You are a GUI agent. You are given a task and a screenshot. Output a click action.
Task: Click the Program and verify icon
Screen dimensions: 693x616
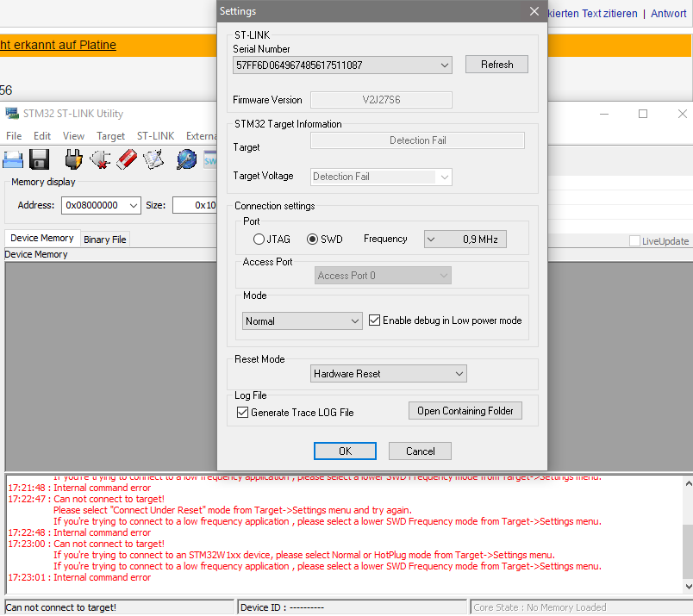153,159
